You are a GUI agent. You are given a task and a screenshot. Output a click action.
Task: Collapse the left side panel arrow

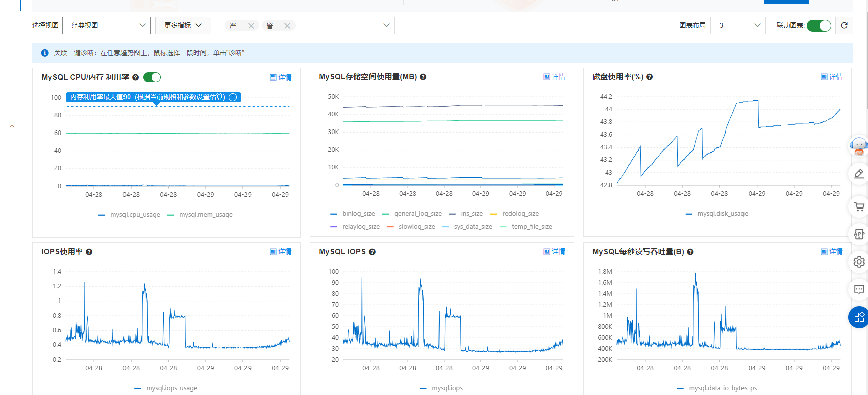(x=12, y=126)
